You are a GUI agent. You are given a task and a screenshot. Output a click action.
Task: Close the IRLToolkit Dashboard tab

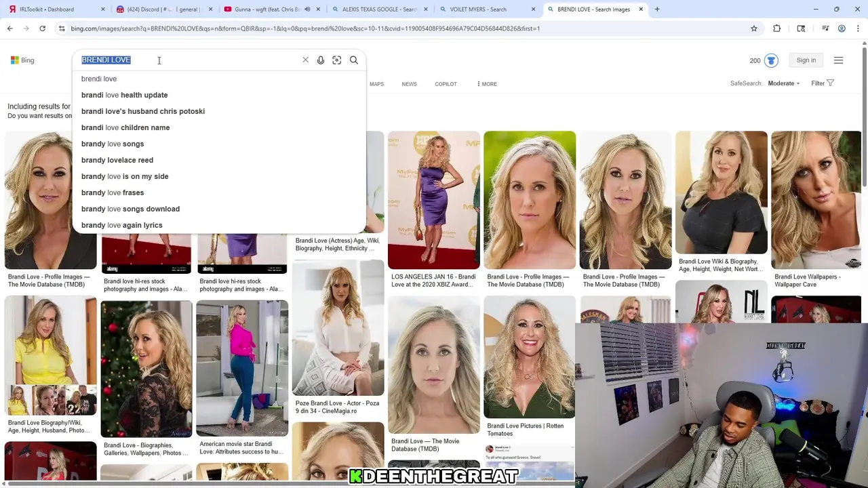[x=103, y=9]
